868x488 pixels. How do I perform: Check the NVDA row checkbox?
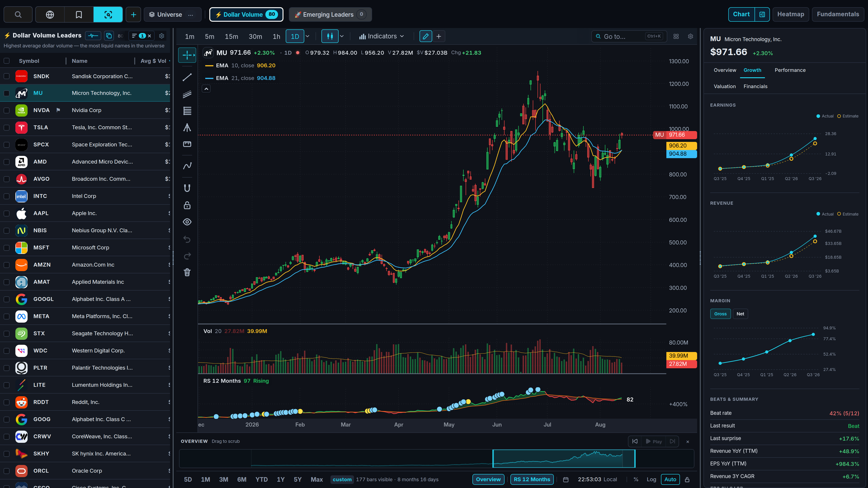click(x=6, y=110)
